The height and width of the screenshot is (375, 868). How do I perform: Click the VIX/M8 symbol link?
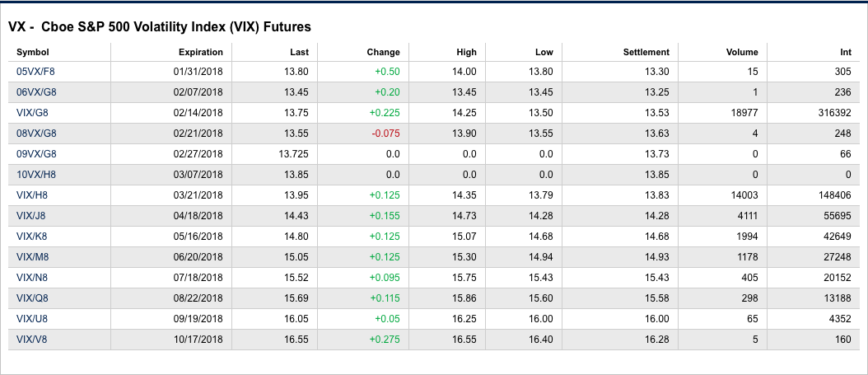tap(31, 257)
